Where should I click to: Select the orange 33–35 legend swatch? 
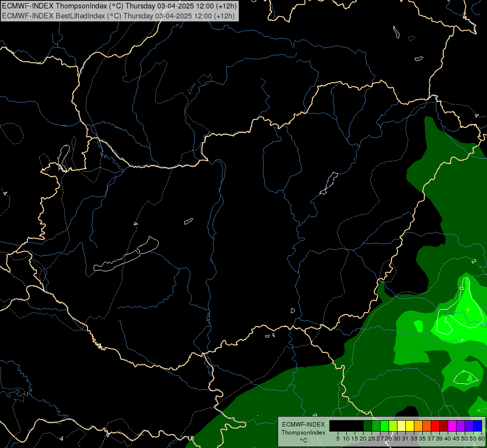click(418, 426)
